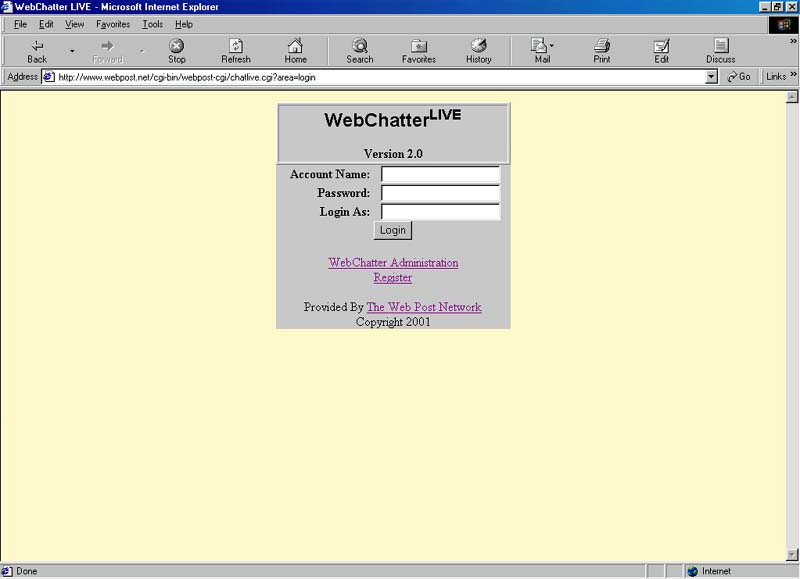Click the Login button

pos(392,230)
